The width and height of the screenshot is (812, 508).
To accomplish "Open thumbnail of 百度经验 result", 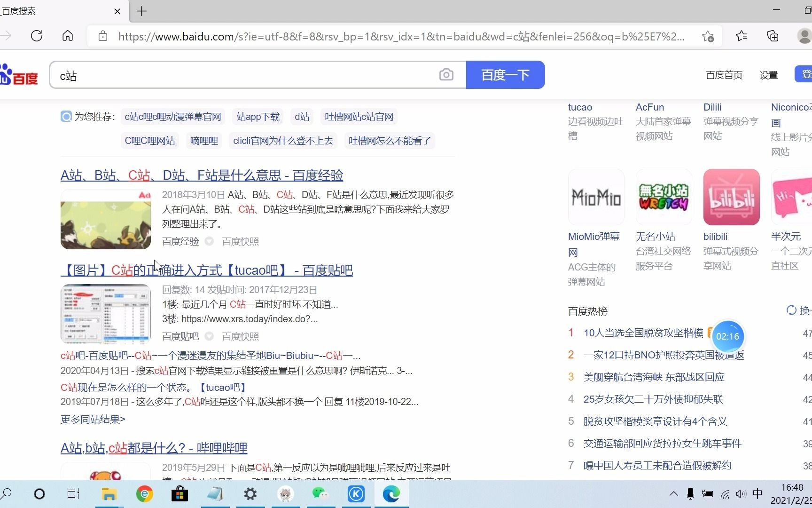I will (106, 219).
